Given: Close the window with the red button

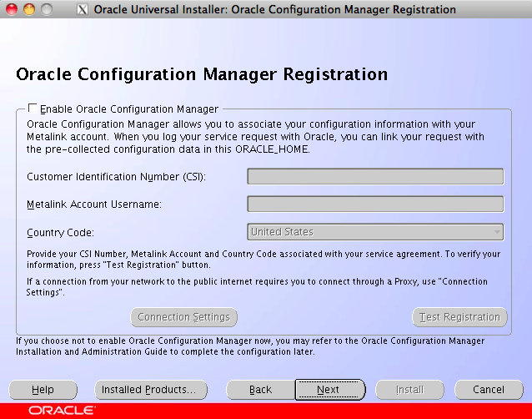Looking at the screenshot, I should pyautogui.click(x=11, y=10).
